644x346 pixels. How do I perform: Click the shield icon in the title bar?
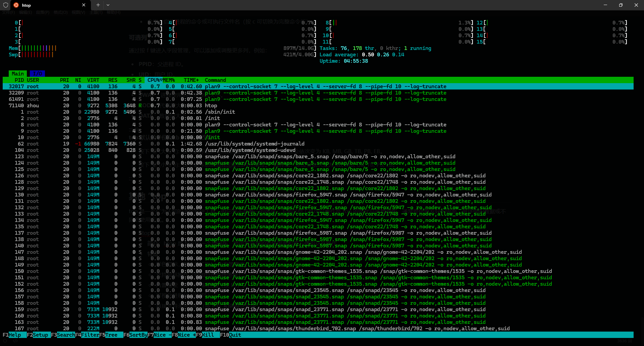(x=5, y=5)
